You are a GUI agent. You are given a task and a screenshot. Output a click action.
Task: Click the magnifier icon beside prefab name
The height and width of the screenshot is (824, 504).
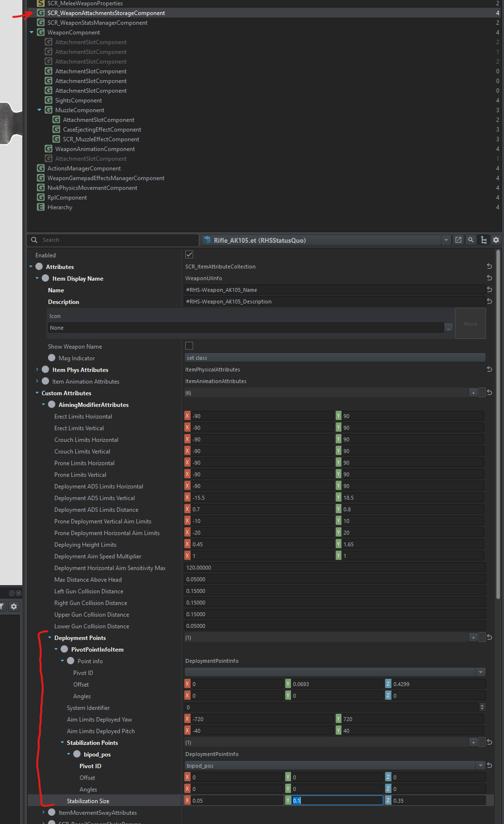click(471, 240)
